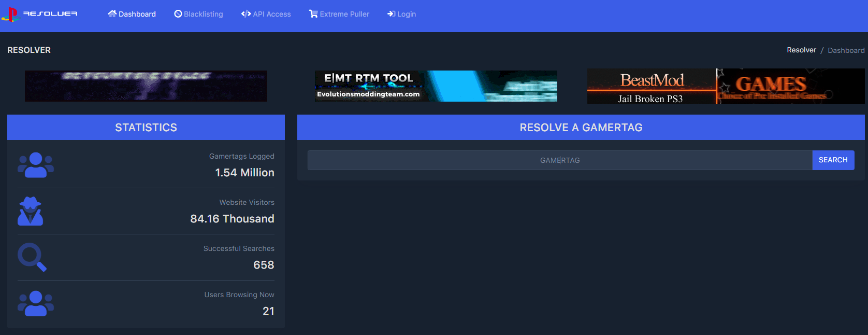Viewport: 868px width, 335px height.
Task: Click the Resolve a Gamertag header
Action: click(581, 128)
